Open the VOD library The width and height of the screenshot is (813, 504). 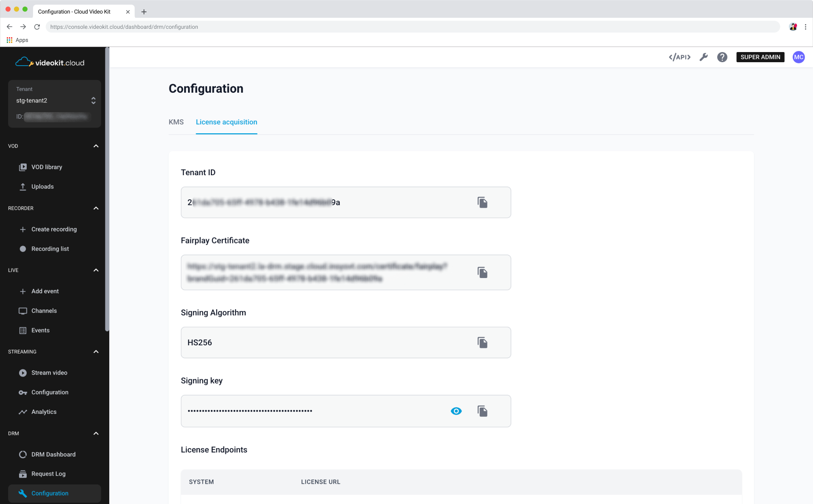tap(47, 167)
